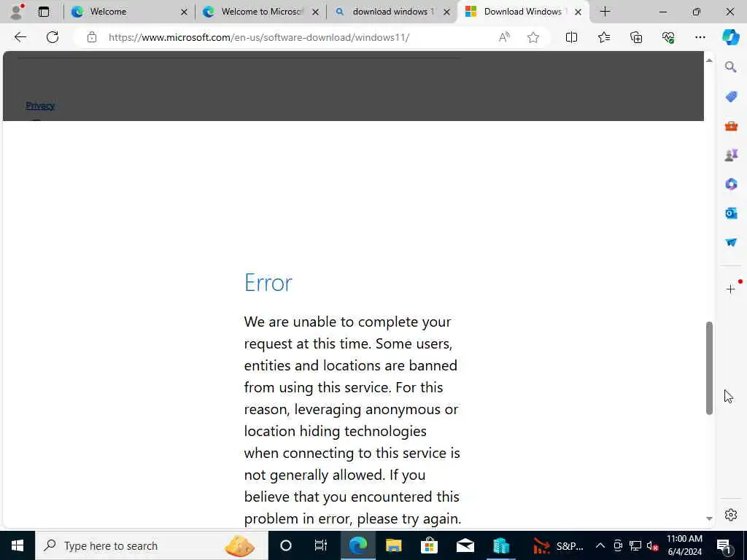The image size is (747, 560).
Task: Open sidebar Games chess icon
Action: tap(731, 155)
